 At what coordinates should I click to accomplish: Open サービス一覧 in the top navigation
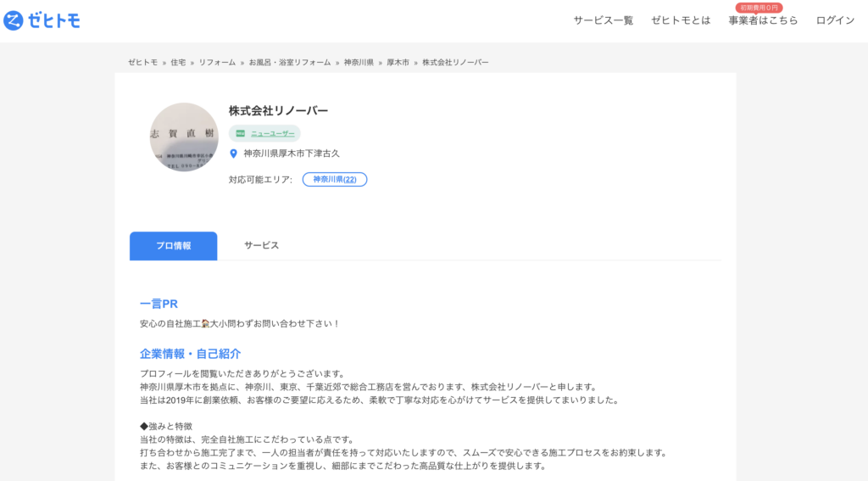[x=603, y=20]
